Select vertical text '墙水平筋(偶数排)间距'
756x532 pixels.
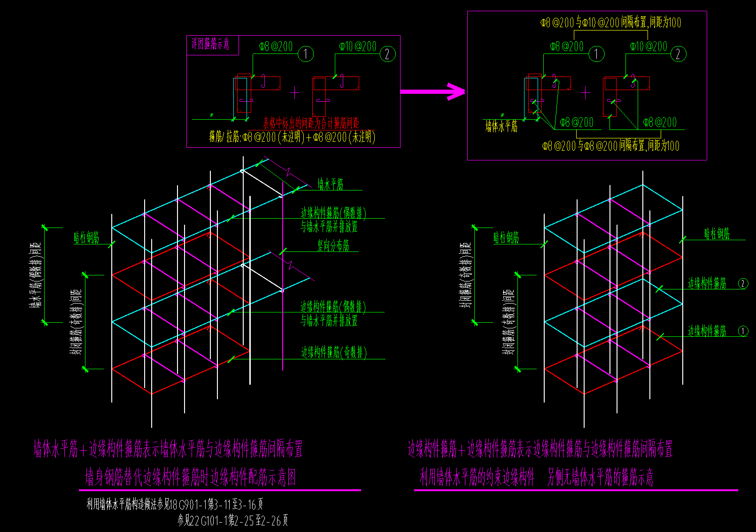pyautogui.click(x=36, y=275)
